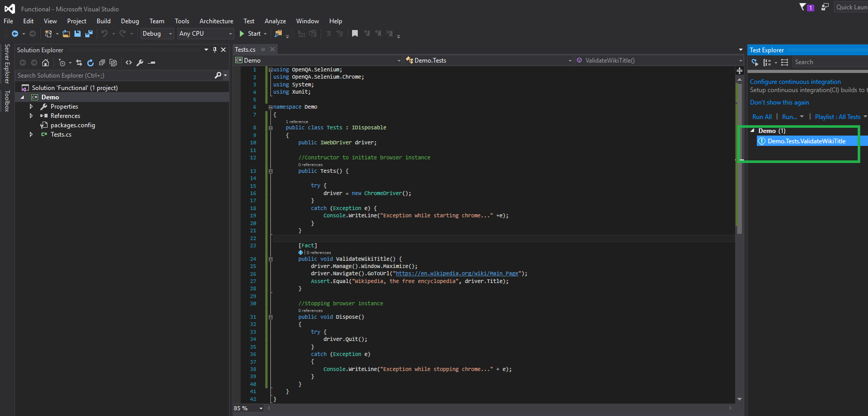Refresh the Solution Explorer
868x416 pixels.
(90, 63)
